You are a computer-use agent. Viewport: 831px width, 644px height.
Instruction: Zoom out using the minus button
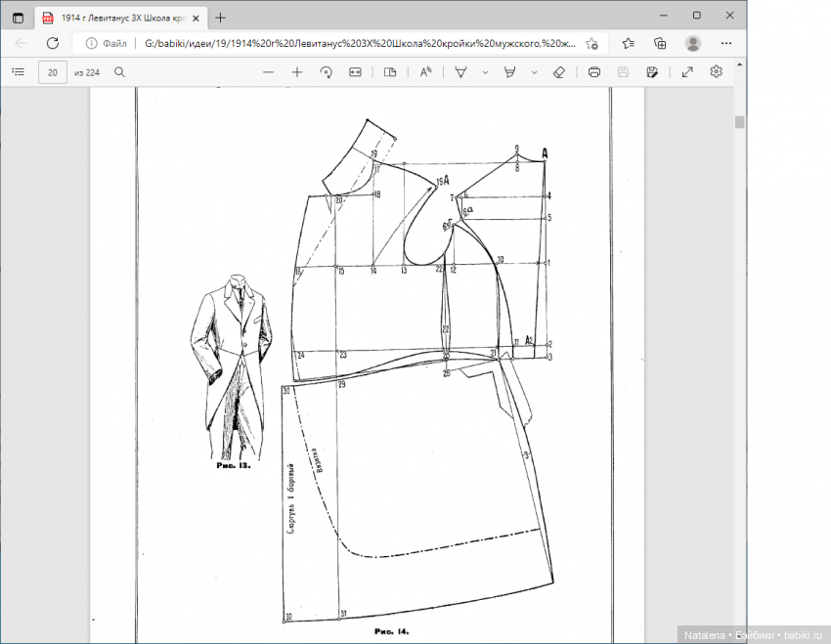pyautogui.click(x=269, y=71)
